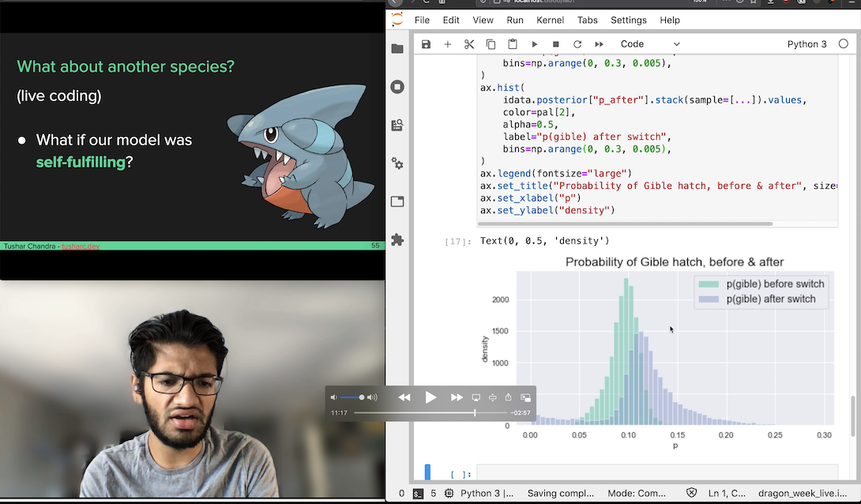This screenshot has height=504, width=861.
Task: Click the elapsed time '11:17' label
Action: coord(339,412)
